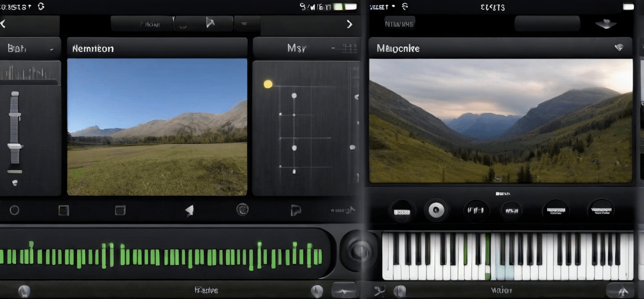Go back with the left chevron arrow
This screenshot has width=644, height=299.
point(3,24)
